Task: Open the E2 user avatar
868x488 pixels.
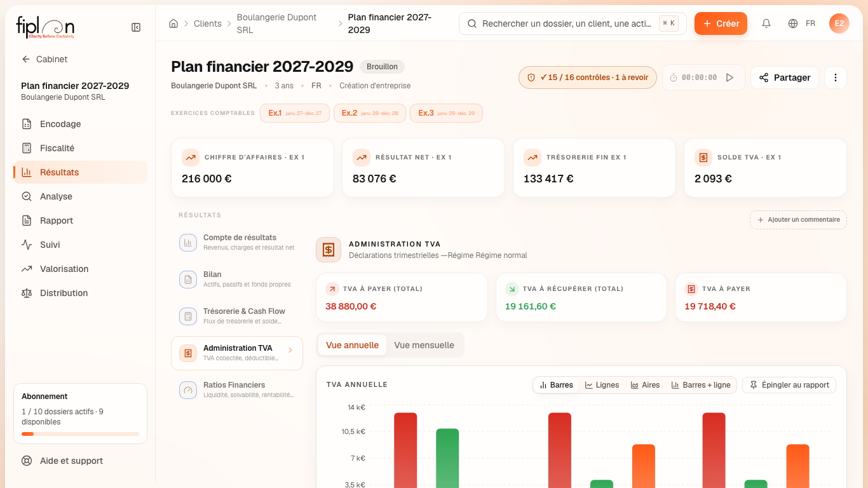Action: point(839,24)
